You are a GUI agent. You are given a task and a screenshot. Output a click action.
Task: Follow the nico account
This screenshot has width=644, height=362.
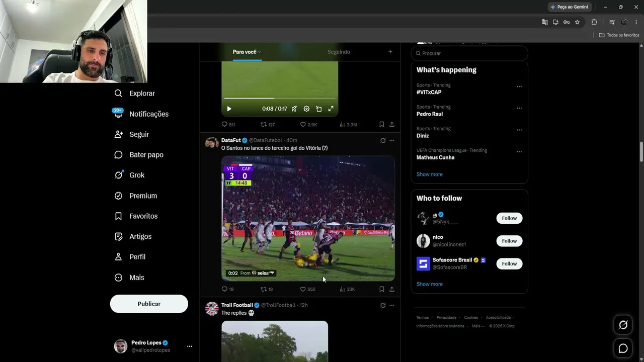click(509, 241)
